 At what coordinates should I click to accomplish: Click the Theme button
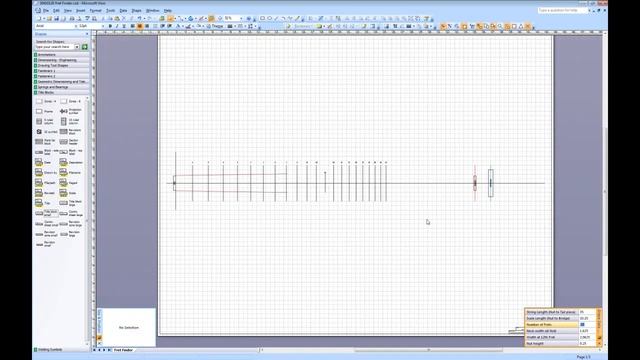[x=215, y=26]
